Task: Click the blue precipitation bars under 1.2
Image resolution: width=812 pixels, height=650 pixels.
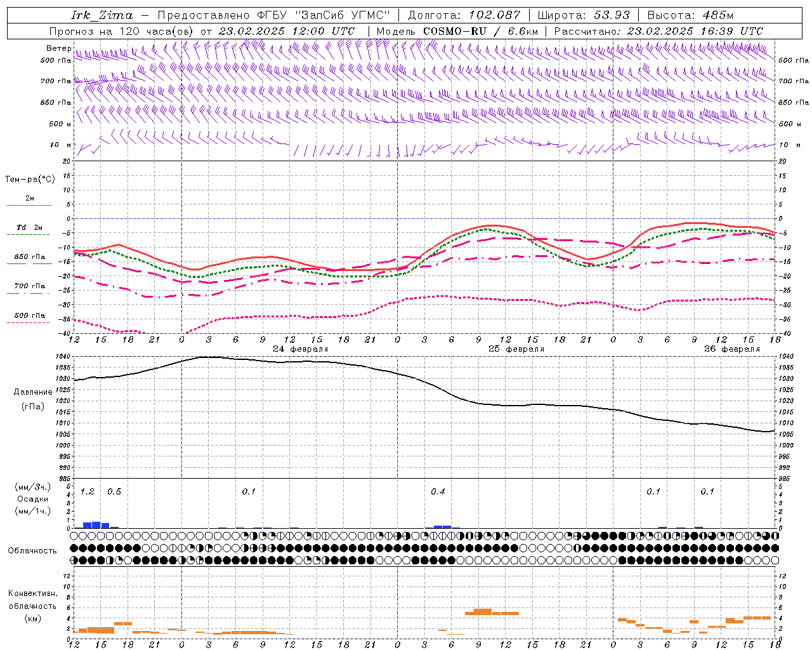Action: pos(96,525)
